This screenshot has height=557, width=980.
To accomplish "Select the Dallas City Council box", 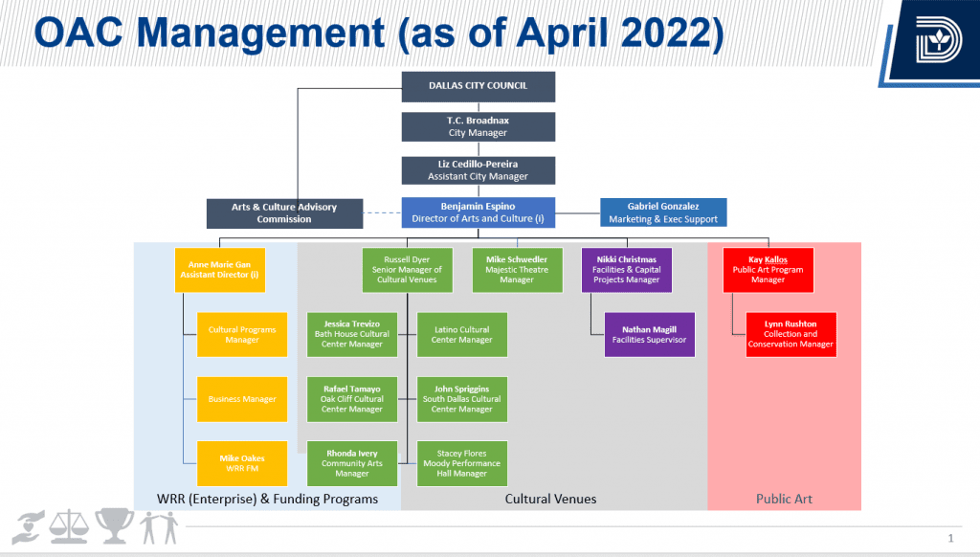I will tap(479, 86).
